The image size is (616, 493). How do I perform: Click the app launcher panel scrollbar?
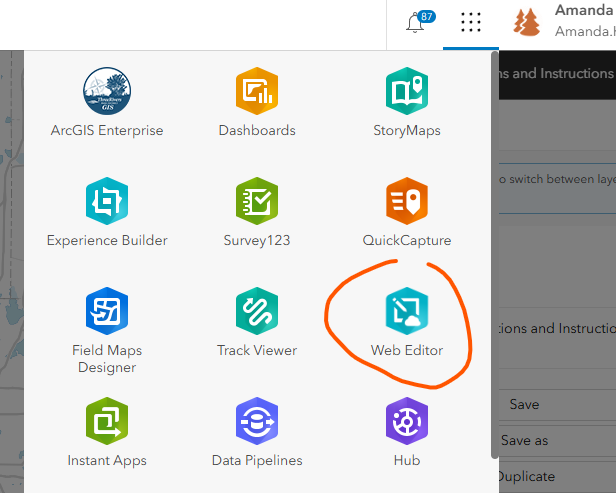click(495, 255)
